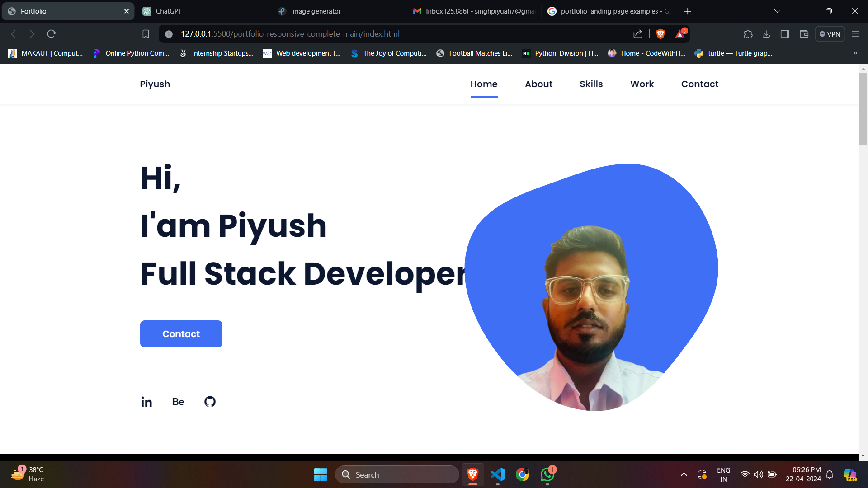Open the browser downloads icon
This screenshot has height=488, width=868.
pyautogui.click(x=766, y=34)
